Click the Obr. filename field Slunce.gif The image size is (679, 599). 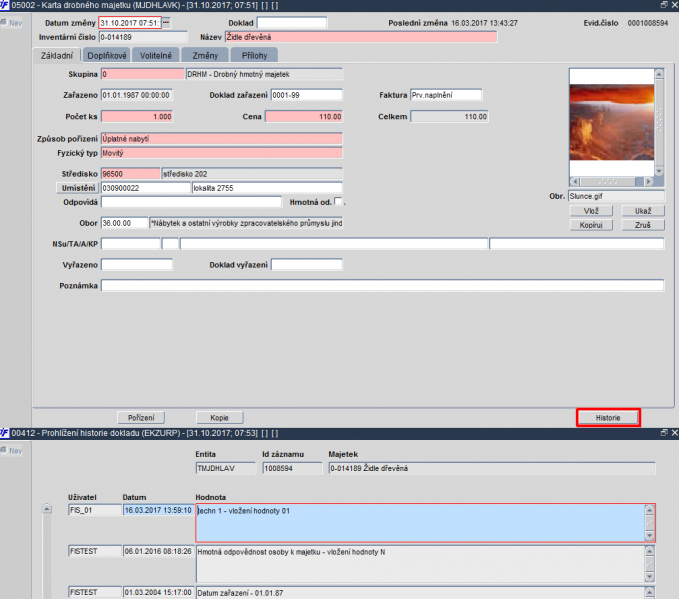point(616,196)
